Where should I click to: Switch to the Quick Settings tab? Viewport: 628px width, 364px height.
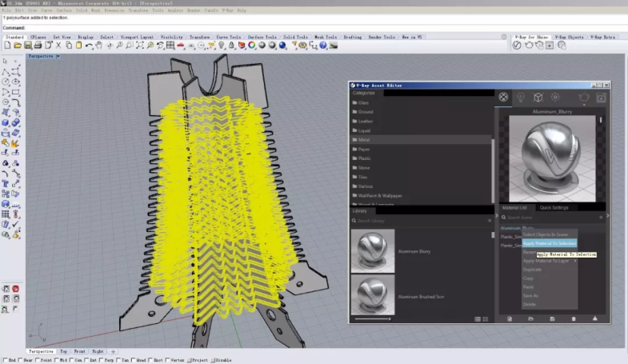[554, 207]
